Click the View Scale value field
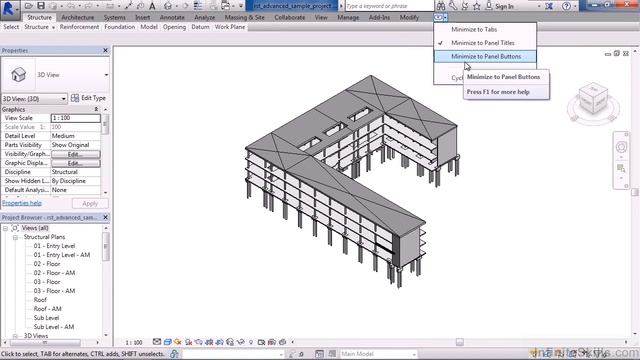The image size is (640, 360). 76,118
